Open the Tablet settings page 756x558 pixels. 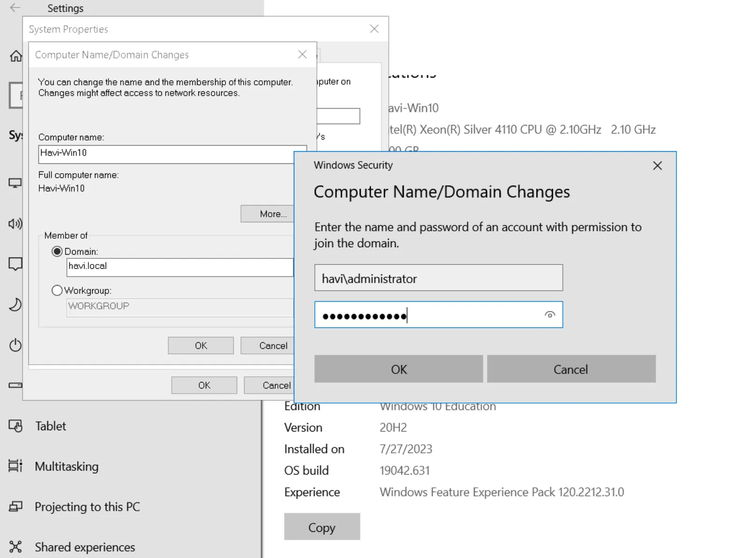coord(51,426)
